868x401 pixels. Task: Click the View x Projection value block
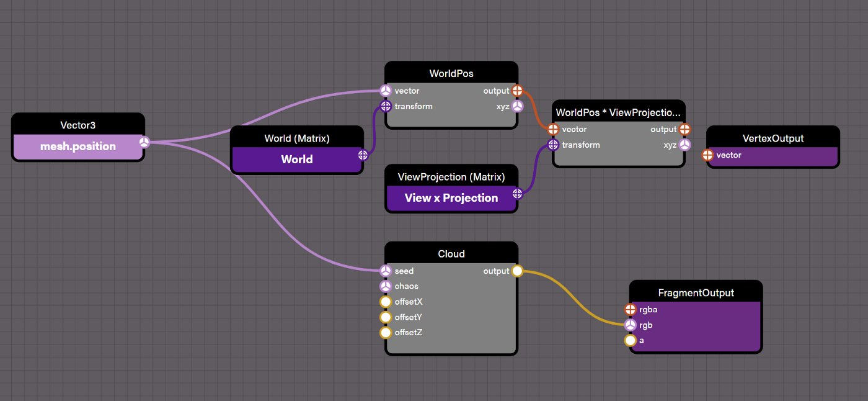pyautogui.click(x=451, y=198)
